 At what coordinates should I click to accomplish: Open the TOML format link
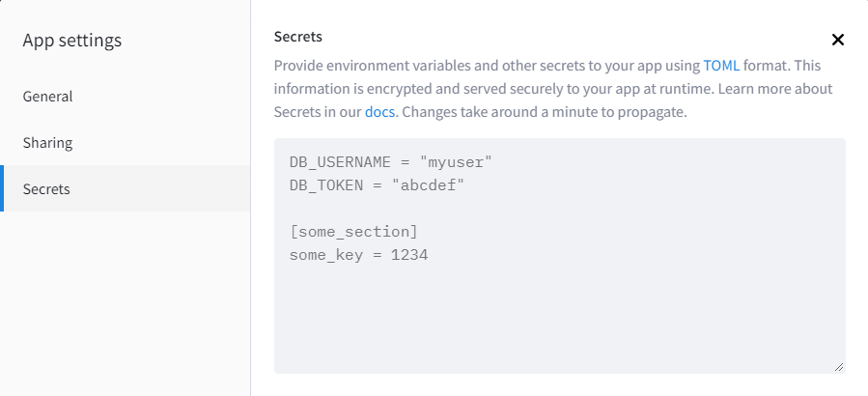721,66
